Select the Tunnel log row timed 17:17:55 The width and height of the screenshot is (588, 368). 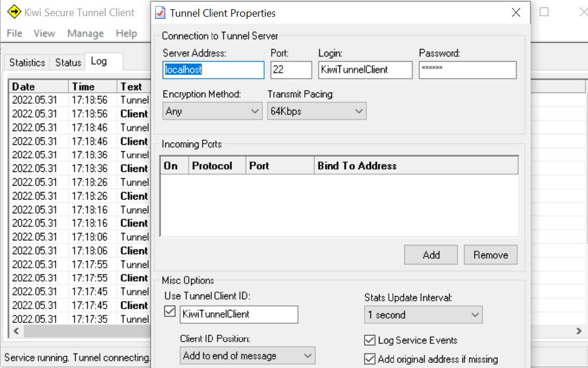pyautogui.click(x=80, y=264)
